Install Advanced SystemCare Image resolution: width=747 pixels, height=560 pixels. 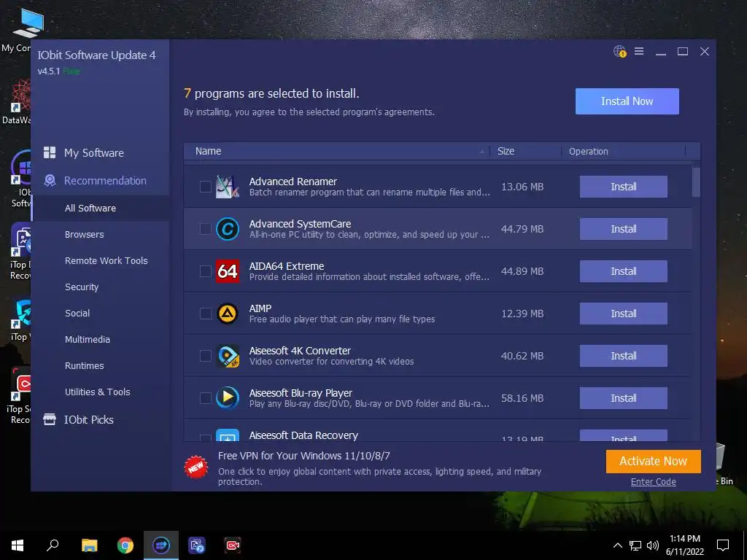click(x=623, y=229)
